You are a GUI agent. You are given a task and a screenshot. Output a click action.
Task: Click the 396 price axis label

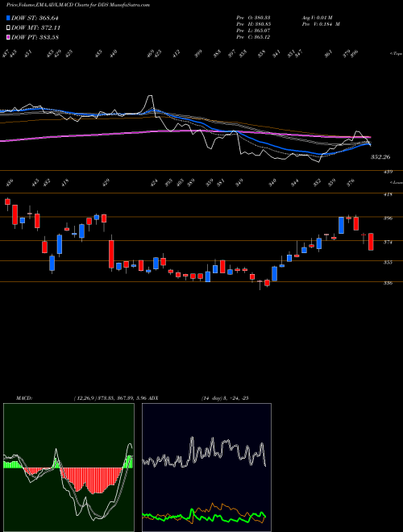pos(388,218)
